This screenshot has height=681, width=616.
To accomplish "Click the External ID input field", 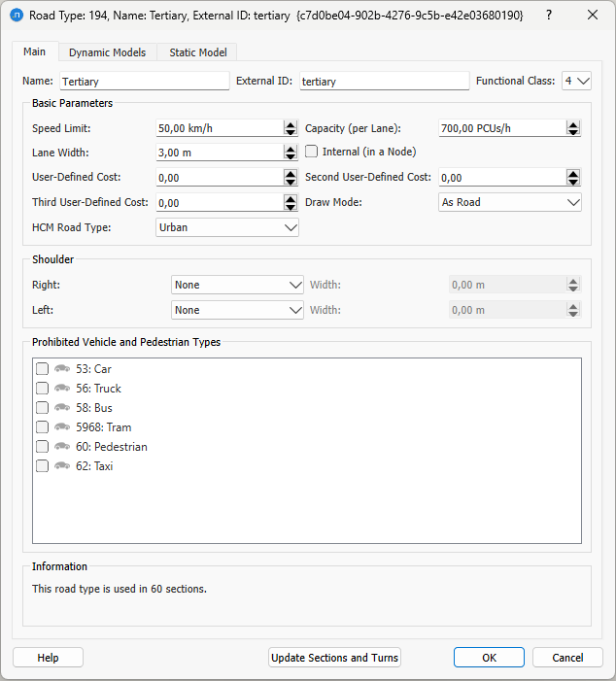I will coord(385,81).
